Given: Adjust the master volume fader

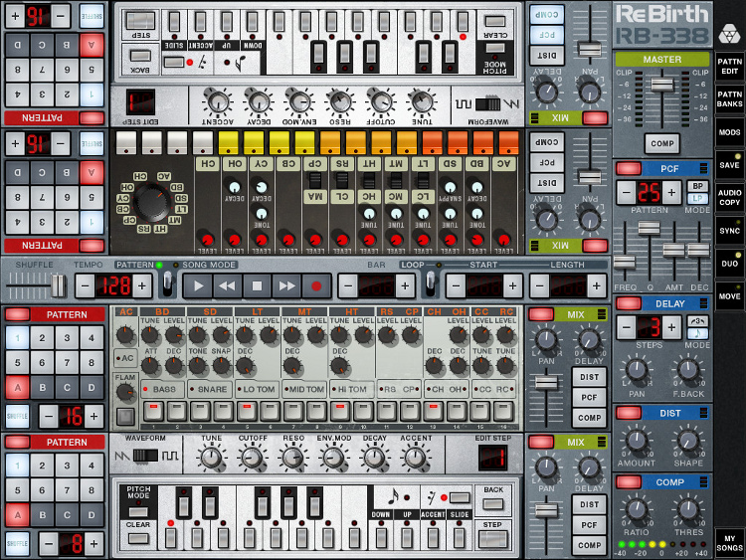Looking at the screenshot, I should (661, 85).
